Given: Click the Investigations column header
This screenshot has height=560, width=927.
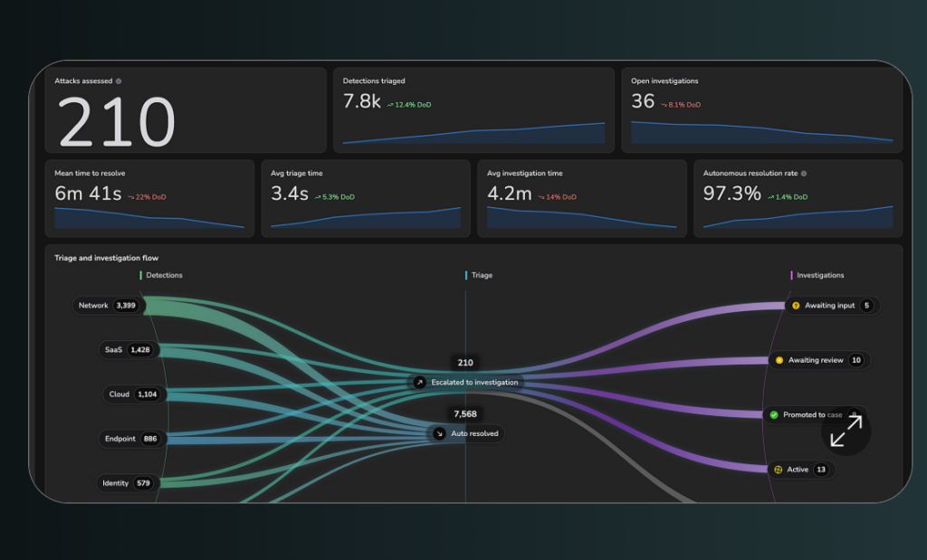Looking at the screenshot, I should coord(817,275).
